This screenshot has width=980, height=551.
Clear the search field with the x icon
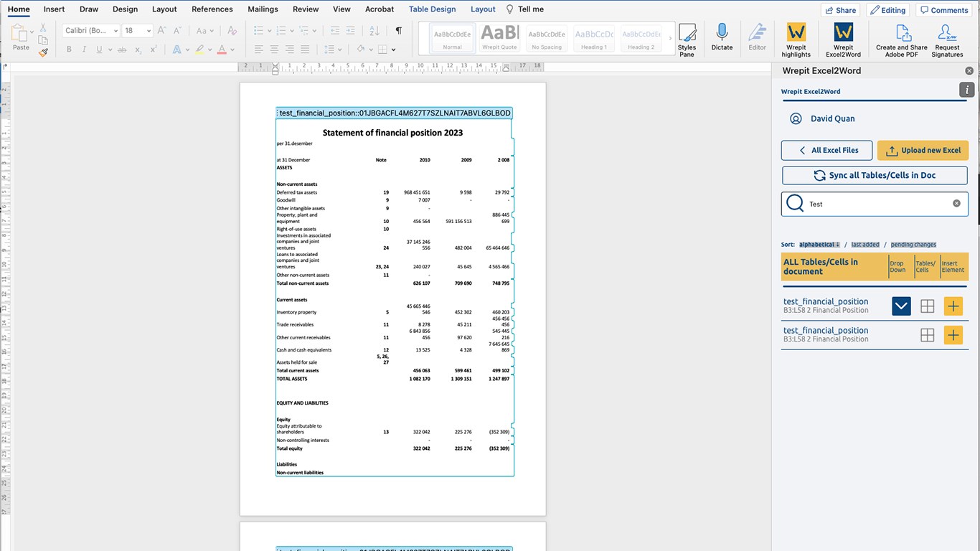956,204
